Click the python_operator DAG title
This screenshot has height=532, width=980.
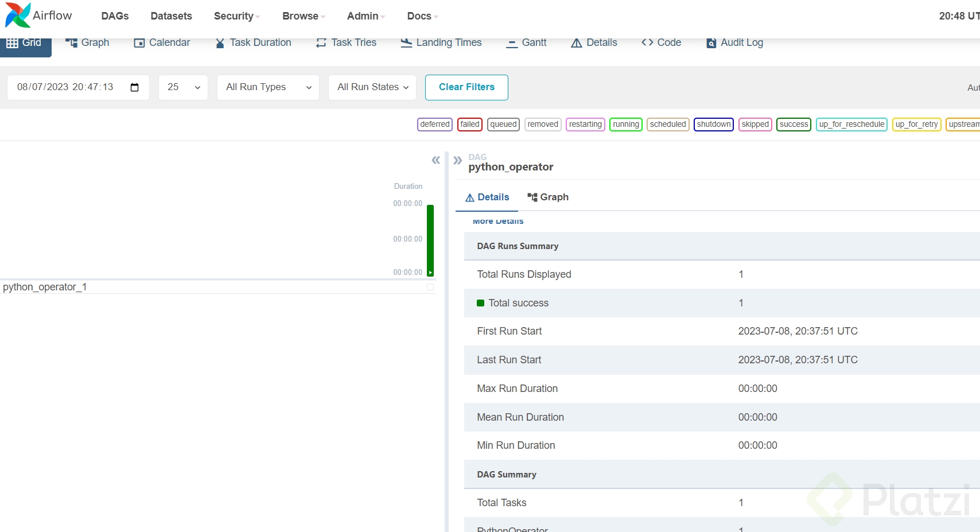point(511,167)
